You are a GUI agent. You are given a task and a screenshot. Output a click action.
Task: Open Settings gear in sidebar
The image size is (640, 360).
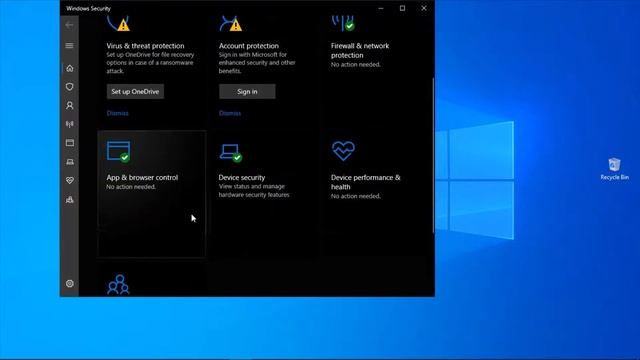click(70, 283)
